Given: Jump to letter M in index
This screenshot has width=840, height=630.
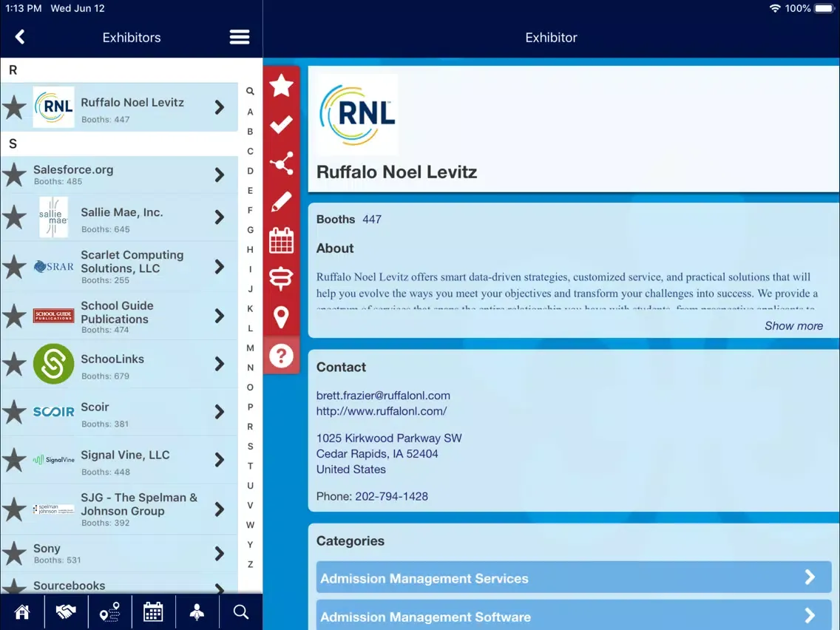Looking at the screenshot, I should pyautogui.click(x=250, y=348).
